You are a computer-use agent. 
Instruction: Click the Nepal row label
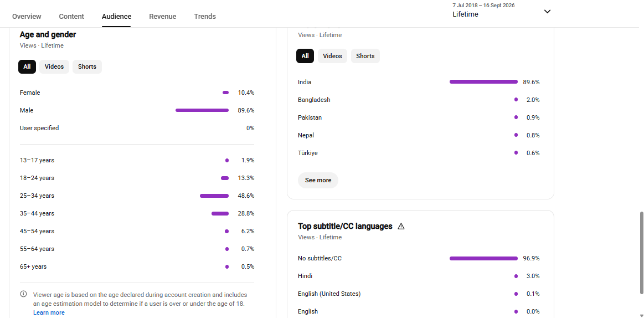pos(306,135)
